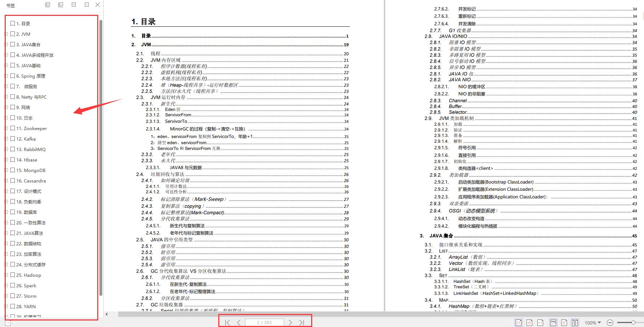Open the 13. RabbitMQ bookmark
This screenshot has height=327, width=644.
point(28,149)
